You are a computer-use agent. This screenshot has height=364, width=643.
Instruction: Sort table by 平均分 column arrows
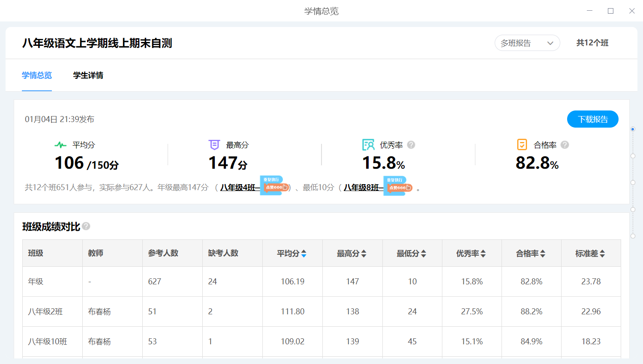pyautogui.click(x=304, y=254)
